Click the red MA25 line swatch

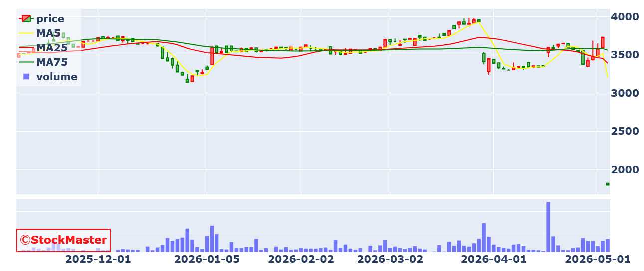pos(26,48)
